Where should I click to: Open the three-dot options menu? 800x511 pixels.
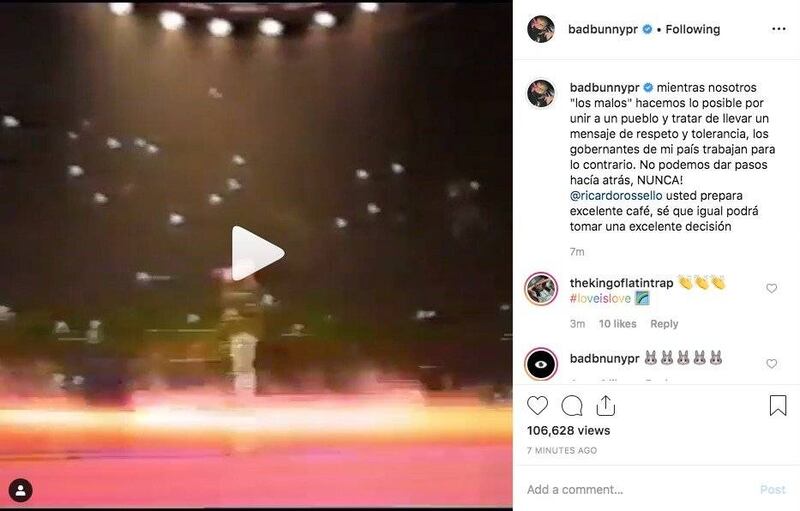(x=779, y=29)
